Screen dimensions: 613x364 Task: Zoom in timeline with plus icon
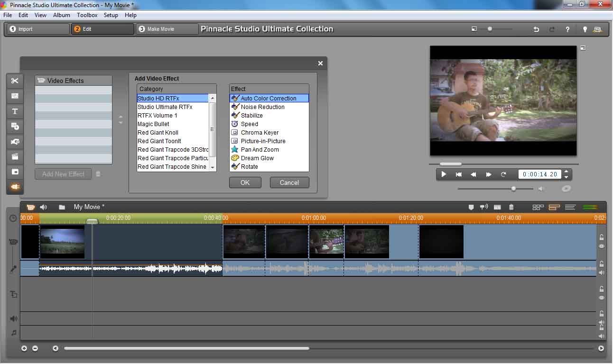point(24,348)
